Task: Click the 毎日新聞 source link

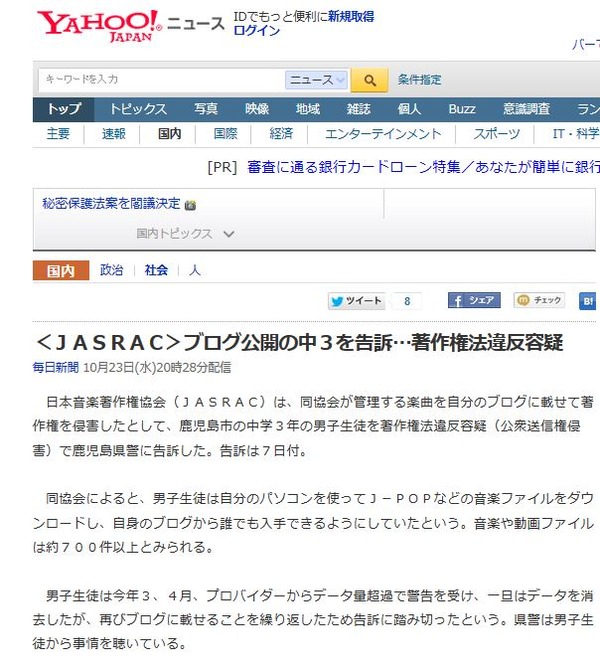Action: (x=56, y=367)
